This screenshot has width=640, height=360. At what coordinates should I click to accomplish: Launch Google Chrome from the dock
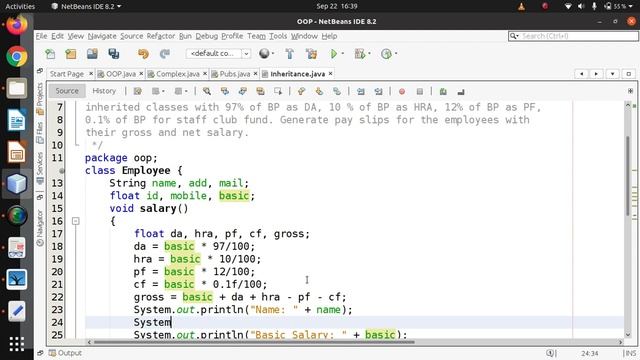(17, 56)
